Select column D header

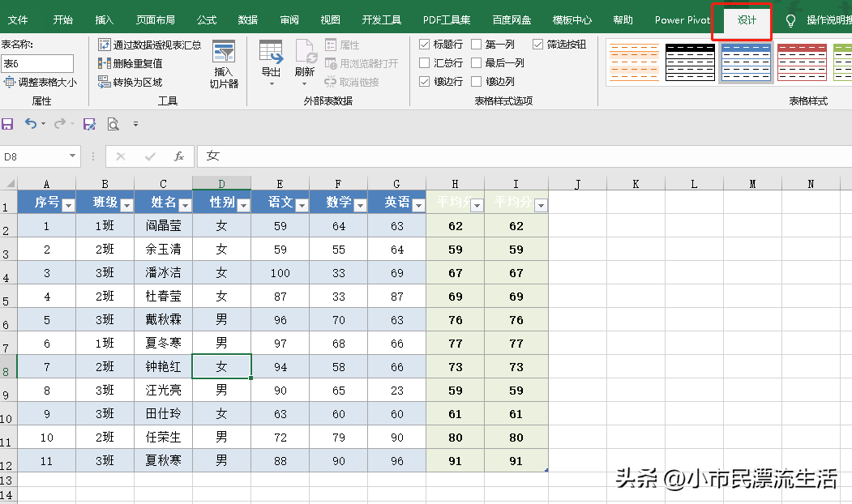221,184
